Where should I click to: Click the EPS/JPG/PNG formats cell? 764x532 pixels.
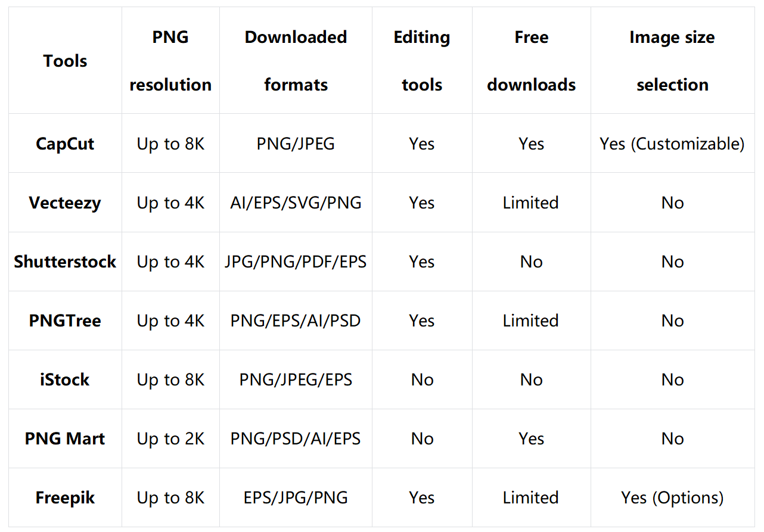(296, 497)
